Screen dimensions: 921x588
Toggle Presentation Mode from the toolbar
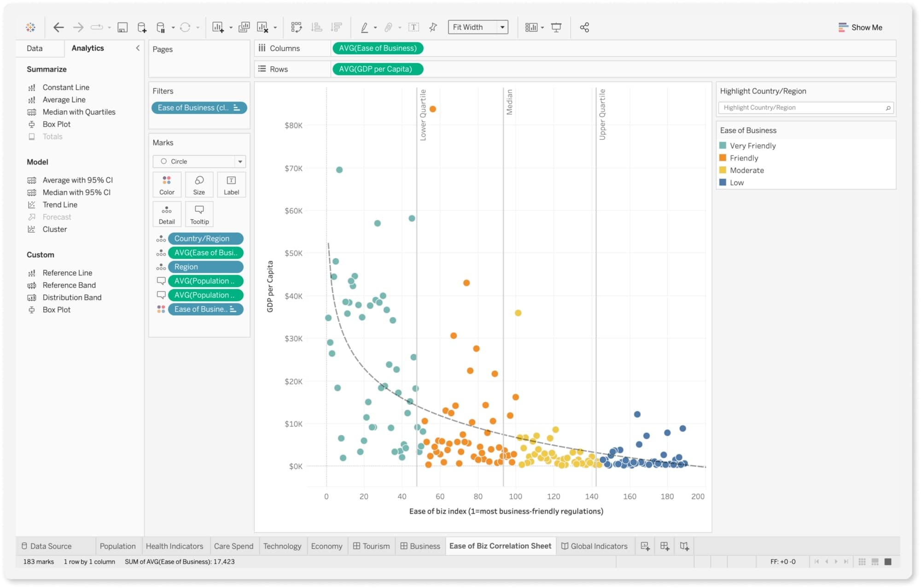557,27
